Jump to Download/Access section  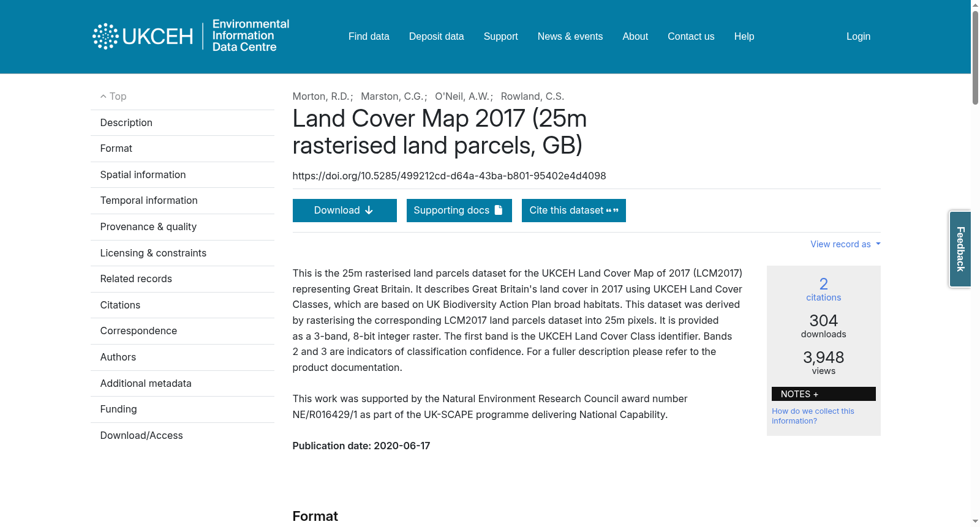183,436
